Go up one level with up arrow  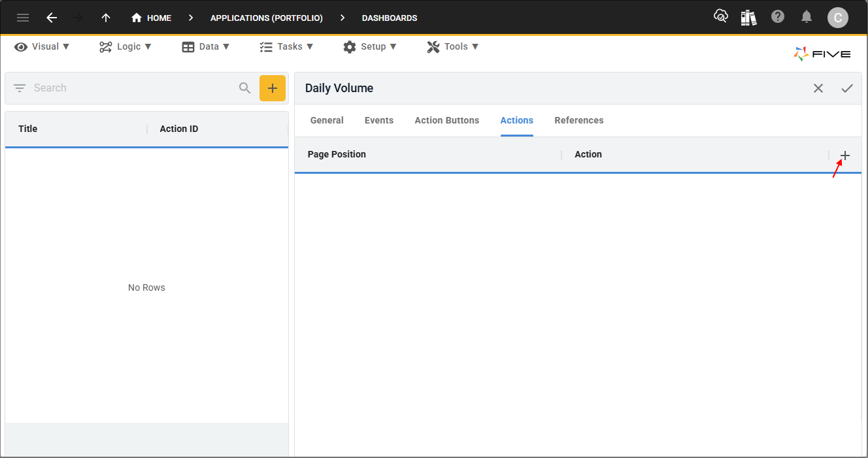(106, 18)
